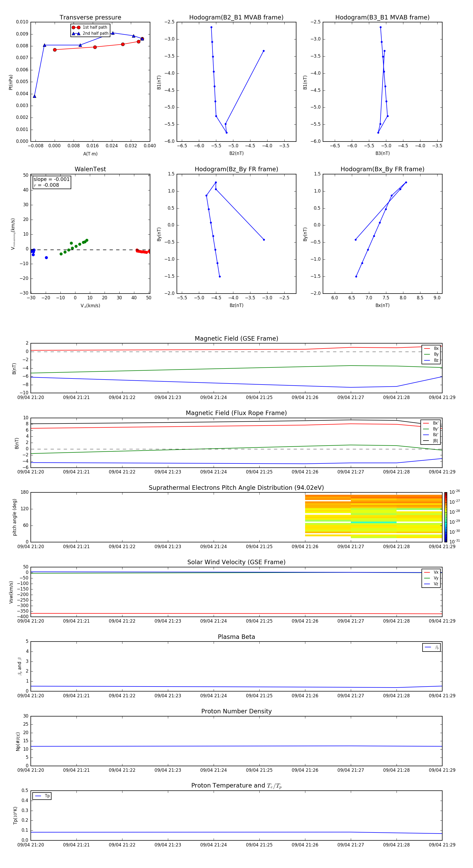Click the 10^-31 colorbar tick label

click(x=455, y=542)
